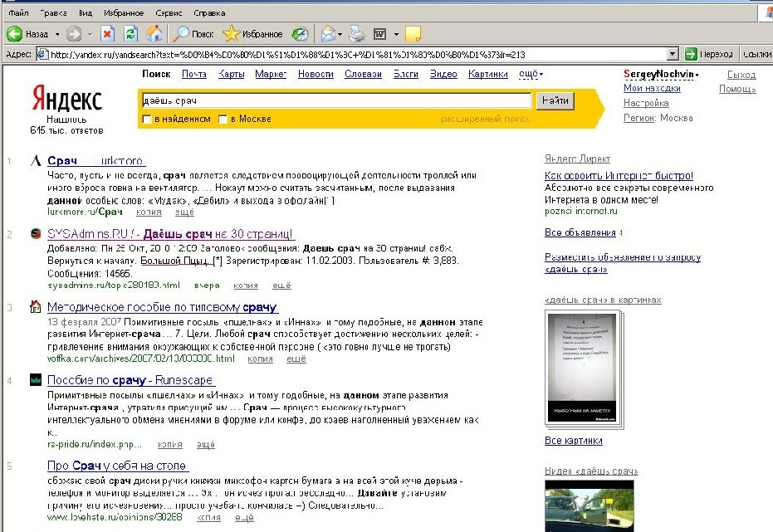Open the копия link under sysadmins.ru result
Image resolution: width=773 pixels, height=532 pixels.
click(246, 286)
